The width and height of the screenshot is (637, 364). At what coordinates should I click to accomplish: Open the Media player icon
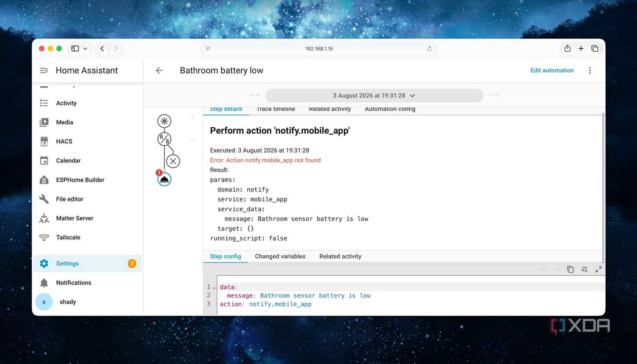44,122
